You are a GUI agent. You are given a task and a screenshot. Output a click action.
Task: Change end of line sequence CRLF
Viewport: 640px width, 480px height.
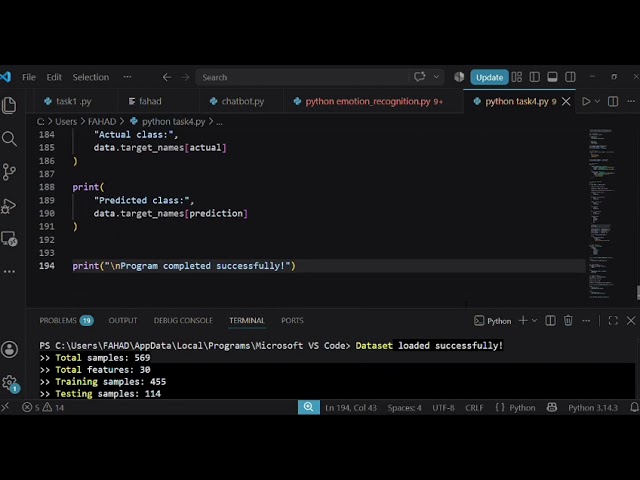474,408
